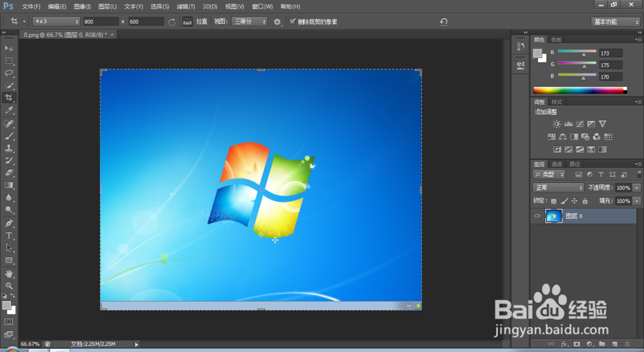Hide 图层 0 layer visibility eye
The image size is (644, 352).
point(537,216)
